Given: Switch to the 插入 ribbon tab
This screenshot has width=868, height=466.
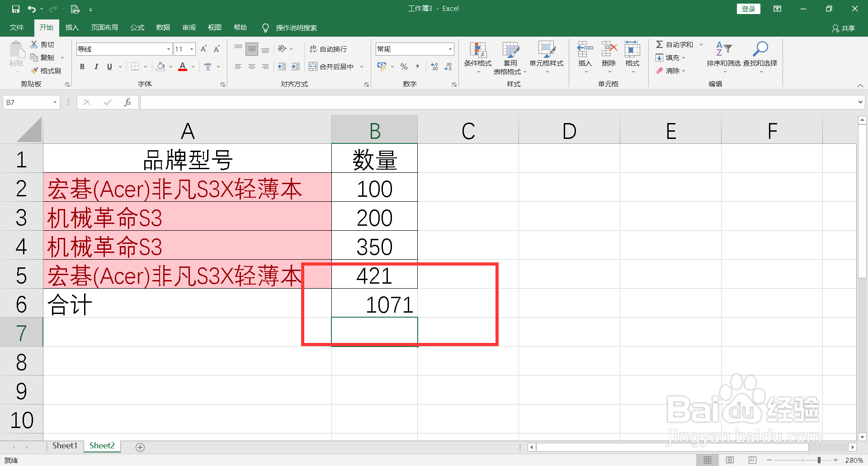Looking at the screenshot, I should pyautogui.click(x=71, y=27).
